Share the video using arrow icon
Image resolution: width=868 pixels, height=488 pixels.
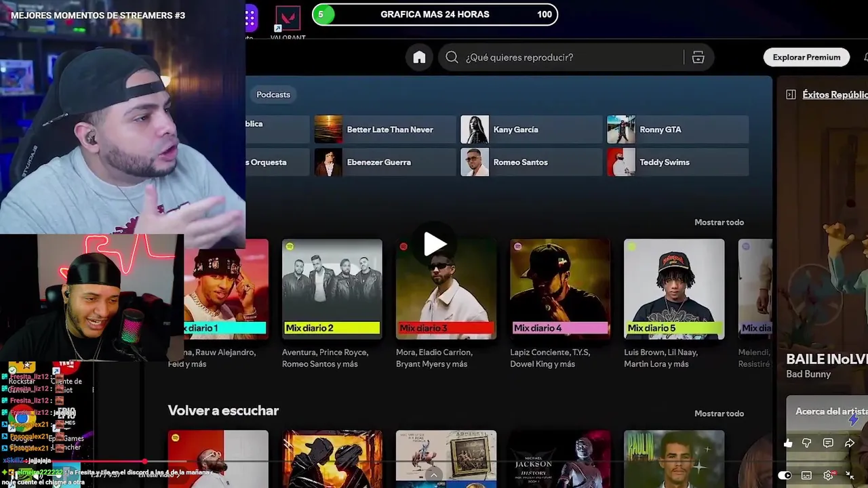point(850,443)
